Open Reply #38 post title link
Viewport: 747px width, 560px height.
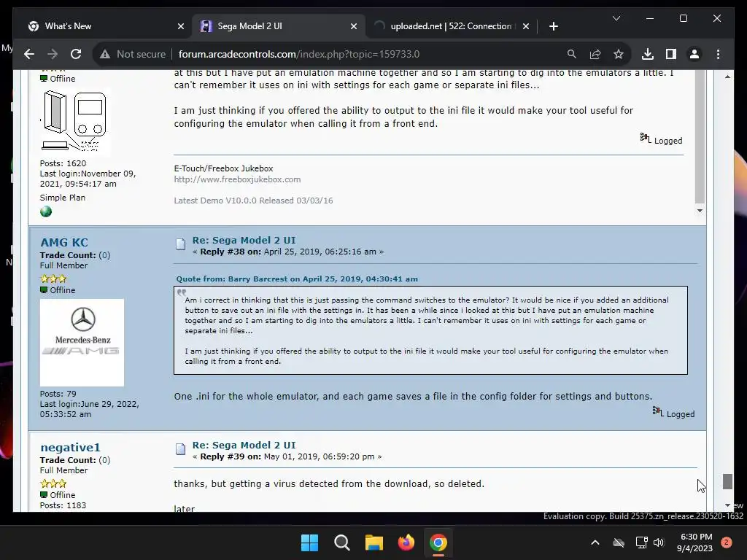[x=244, y=241]
